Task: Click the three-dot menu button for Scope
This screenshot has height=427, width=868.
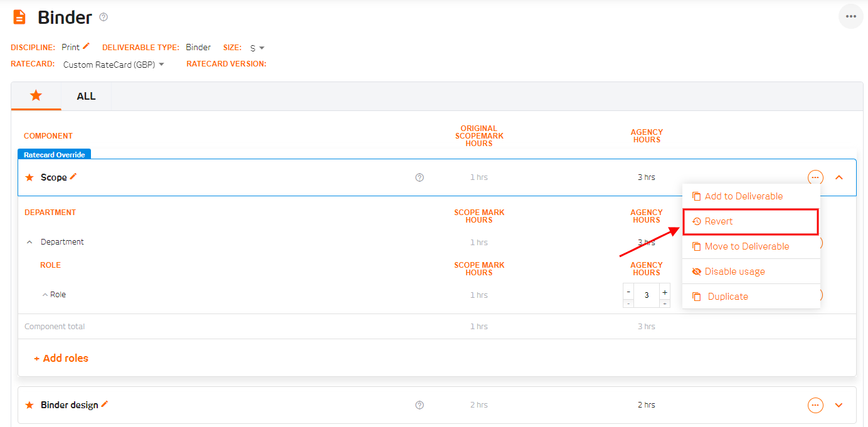Action: (815, 177)
